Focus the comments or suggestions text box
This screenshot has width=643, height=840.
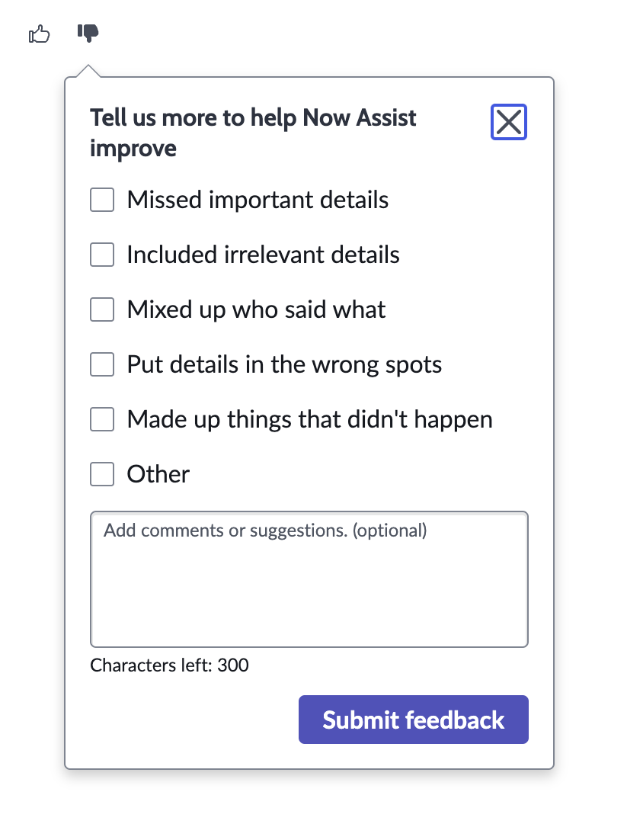pyautogui.click(x=309, y=579)
